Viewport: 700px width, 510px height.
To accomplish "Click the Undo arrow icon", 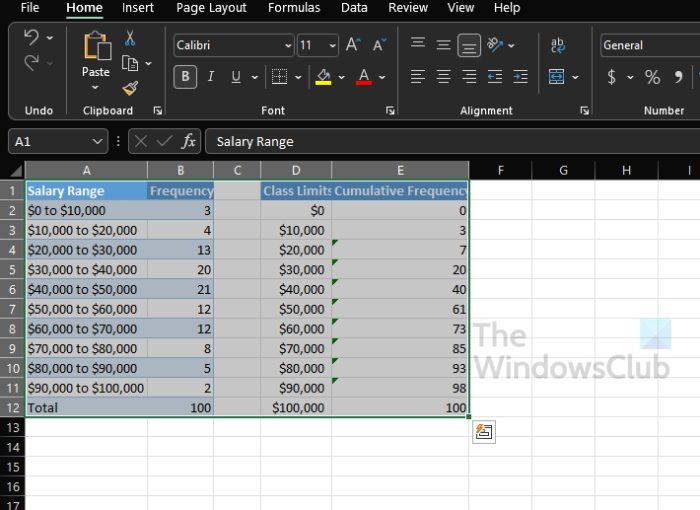I will tap(31, 38).
